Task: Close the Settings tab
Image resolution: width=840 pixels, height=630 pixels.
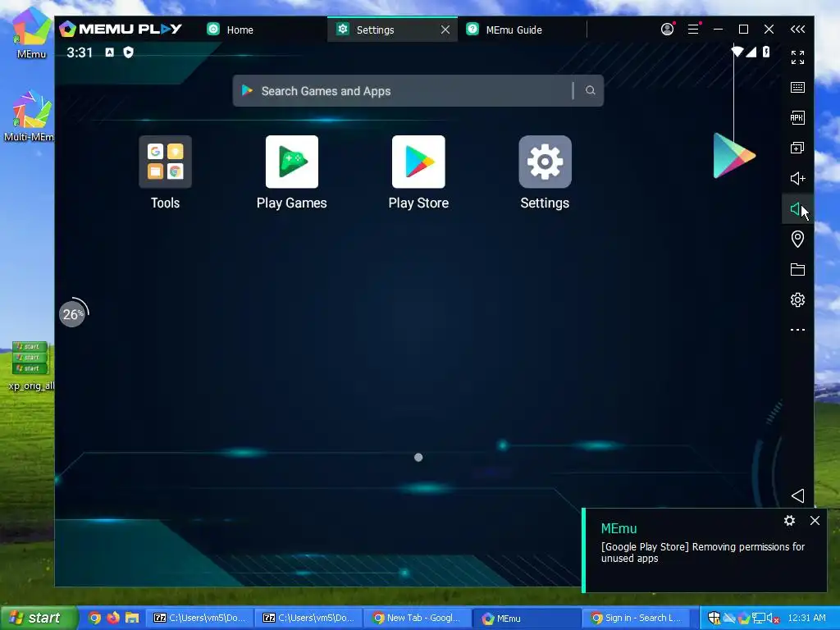Action: pyautogui.click(x=445, y=30)
